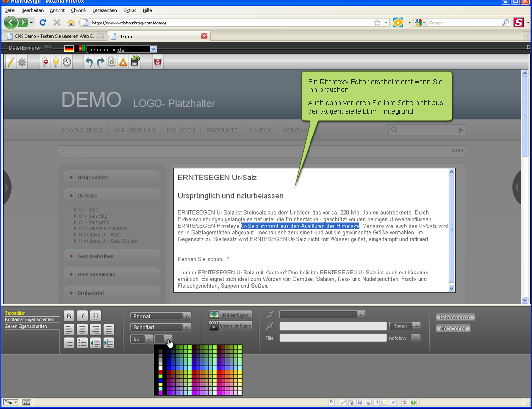Open the link selection dropdown above the URL field
Image resolution: width=532 pixels, height=409 pixels.
point(322,315)
